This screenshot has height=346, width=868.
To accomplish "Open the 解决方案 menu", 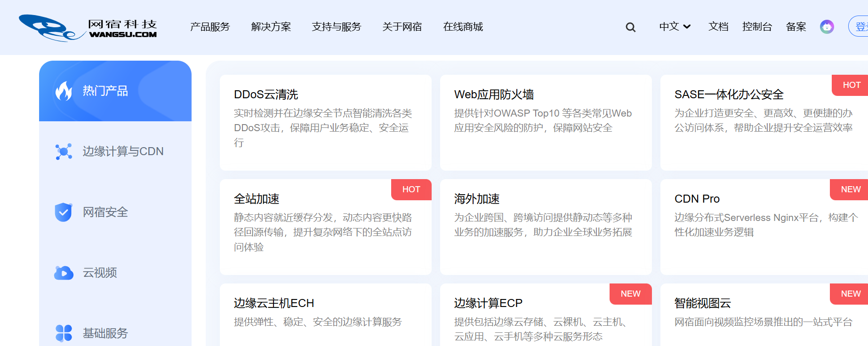I will (271, 27).
